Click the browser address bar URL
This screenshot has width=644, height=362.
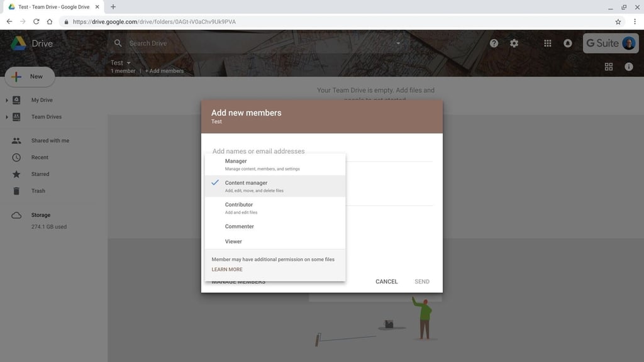[x=155, y=22]
